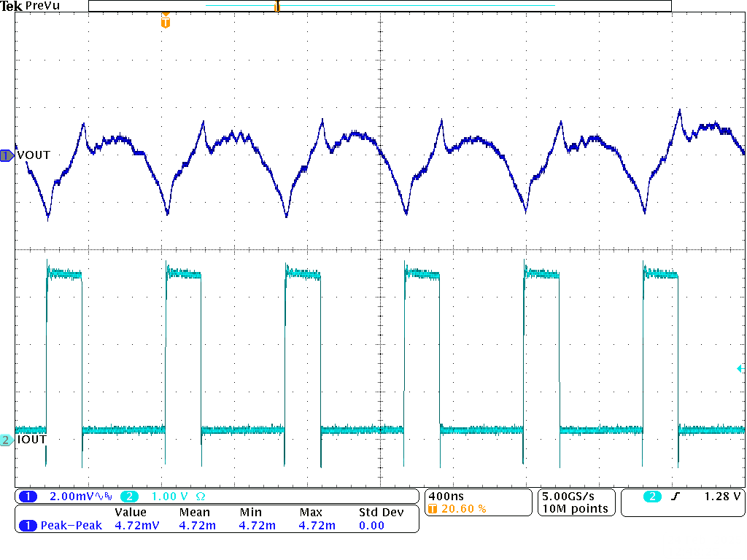Toggle channel 2 badge in the scale readout
The image size is (747, 560).
(129, 497)
